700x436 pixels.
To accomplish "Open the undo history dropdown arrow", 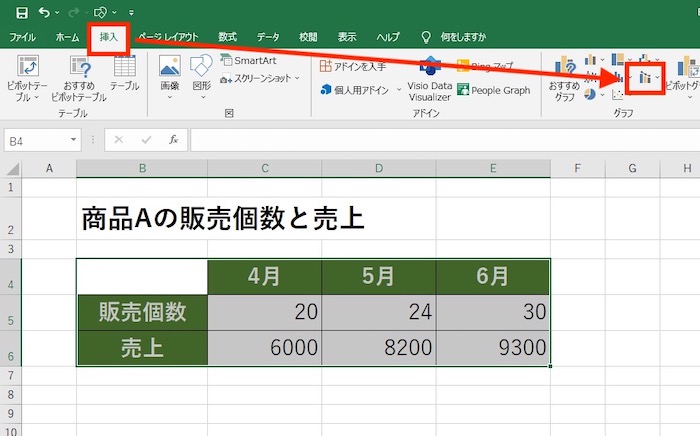I will 57,12.
